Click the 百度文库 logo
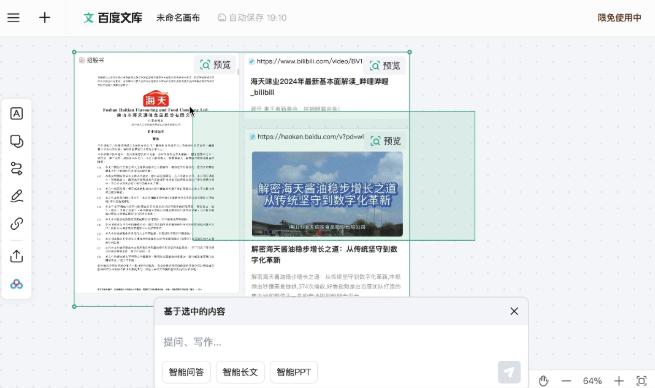655x388 pixels. point(112,18)
